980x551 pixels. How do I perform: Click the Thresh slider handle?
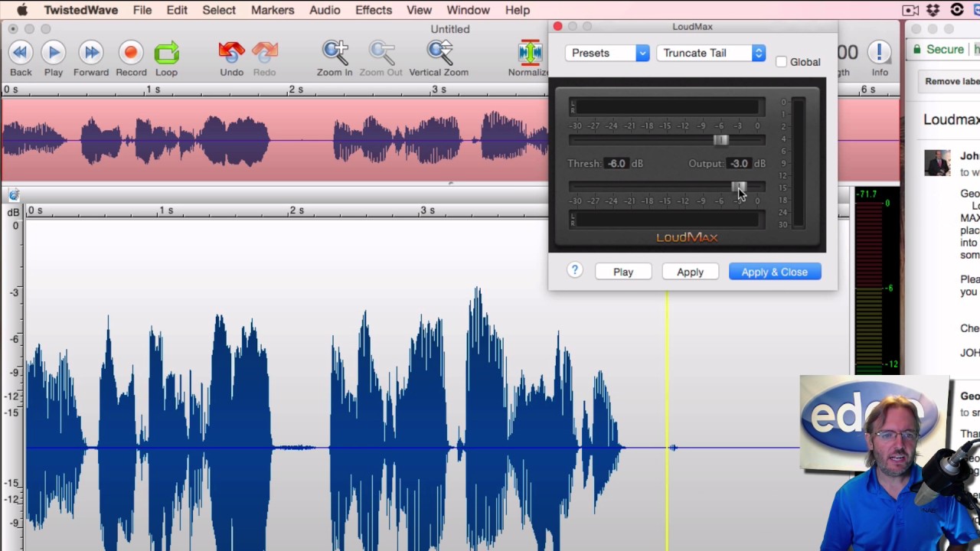(x=720, y=140)
